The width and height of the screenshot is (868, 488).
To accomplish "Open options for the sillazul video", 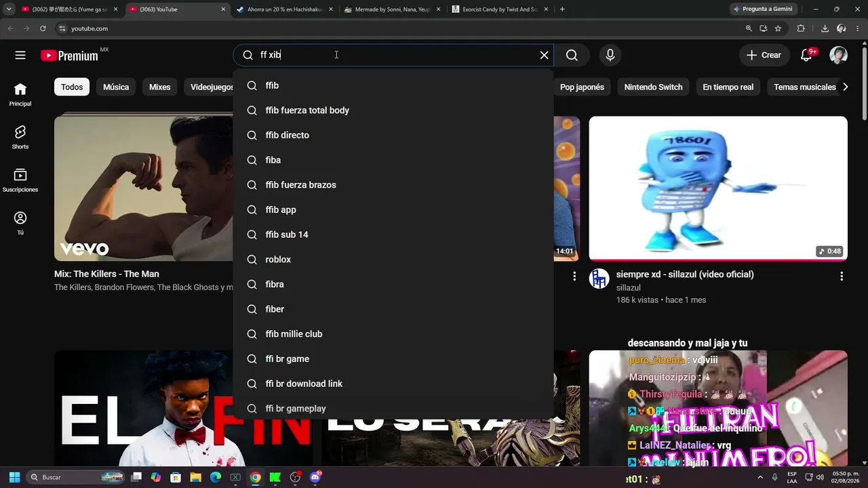I will tap(842, 276).
